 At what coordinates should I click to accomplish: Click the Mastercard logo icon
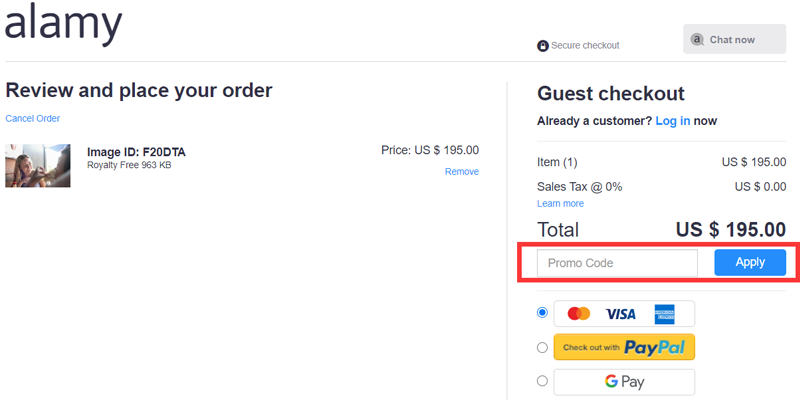point(578,314)
